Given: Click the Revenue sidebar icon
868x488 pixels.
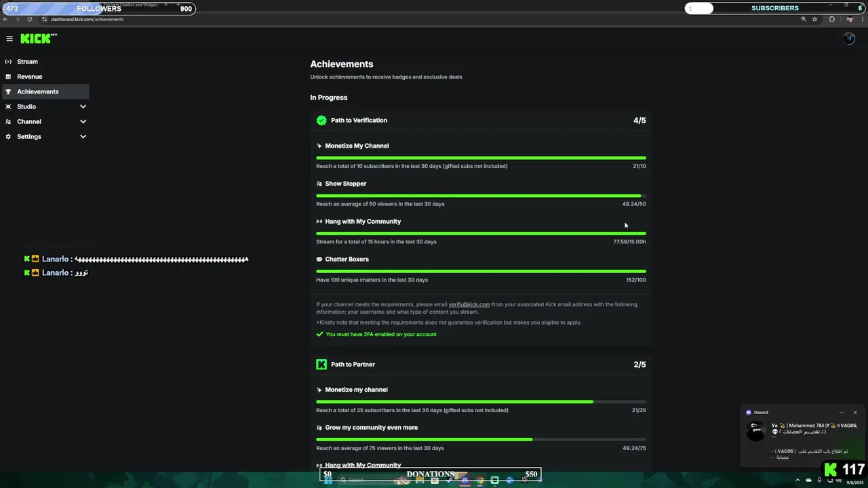Looking at the screenshot, I should 8,77.
